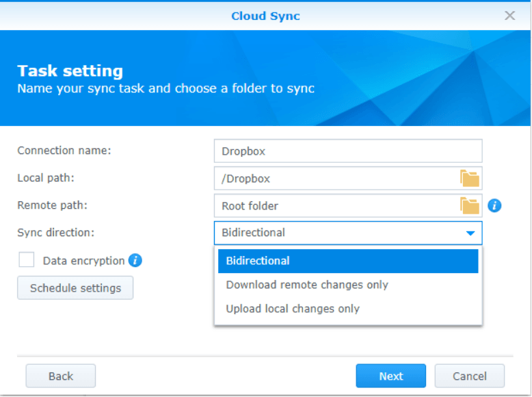Open the remote path folder picker
The height and width of the screenshot is (397, 532).
(470, 206)
